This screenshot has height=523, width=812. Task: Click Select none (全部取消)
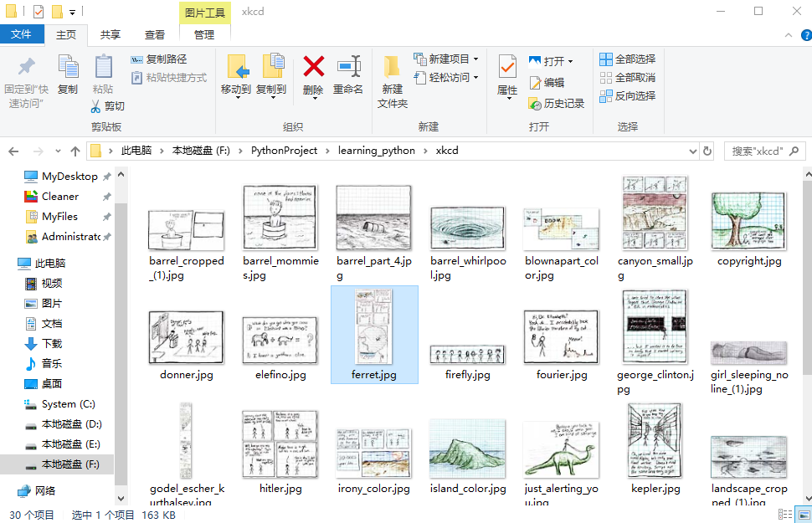(627, 78)
